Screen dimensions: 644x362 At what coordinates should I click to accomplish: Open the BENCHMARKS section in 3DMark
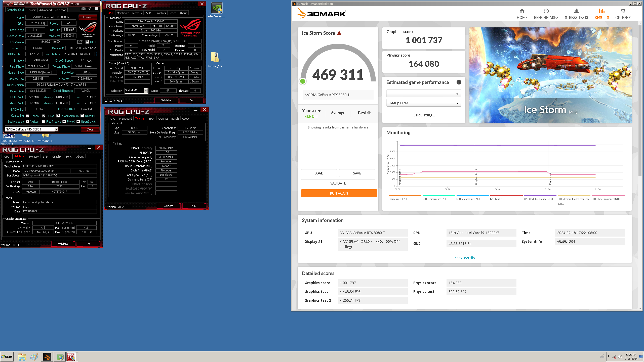[546, 14]
